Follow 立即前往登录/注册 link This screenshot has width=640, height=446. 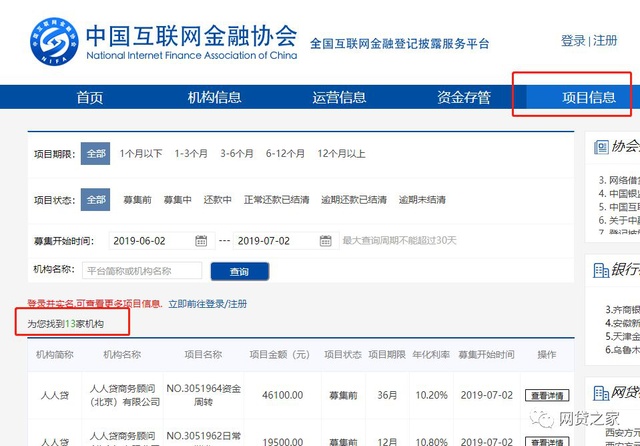tap(207, 304)
